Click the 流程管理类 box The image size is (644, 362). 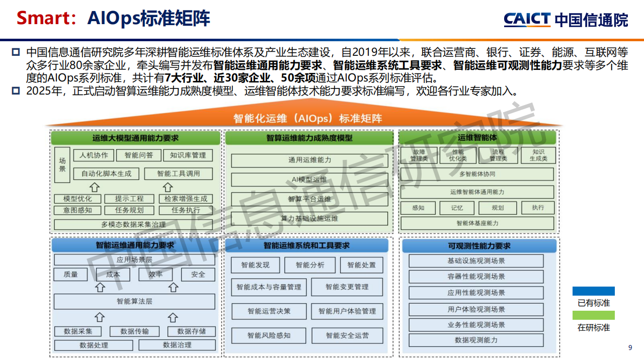tap(498, 155)
